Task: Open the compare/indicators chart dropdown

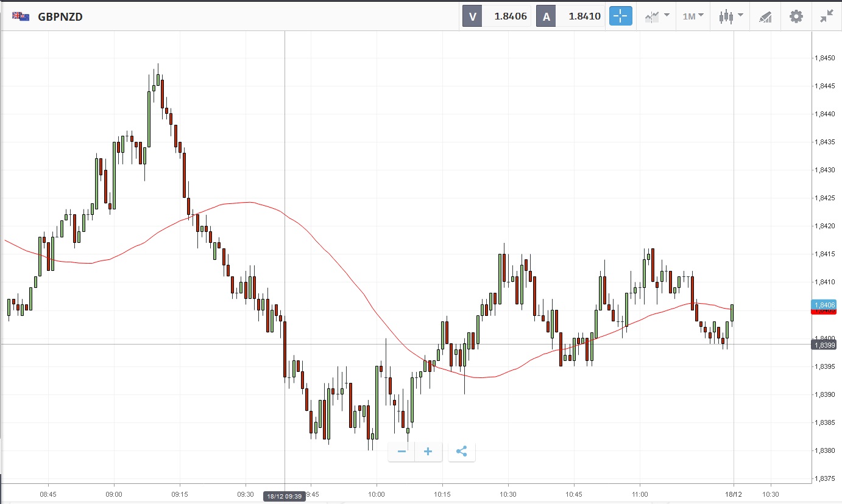Action: pos(657,16)
